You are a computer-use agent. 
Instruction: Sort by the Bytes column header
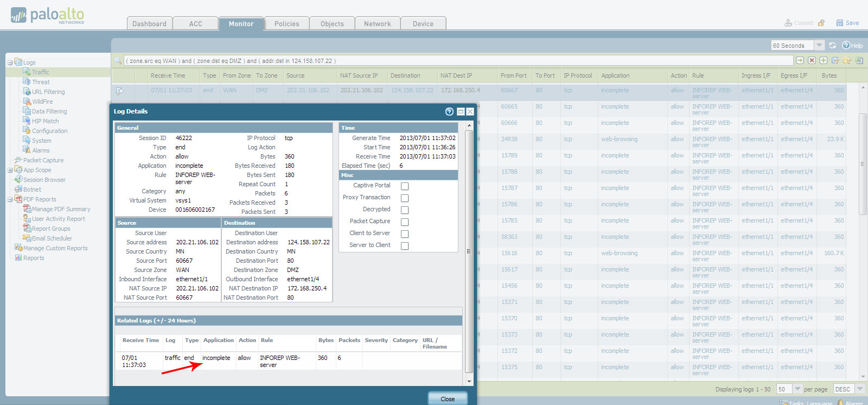[829, 75]
